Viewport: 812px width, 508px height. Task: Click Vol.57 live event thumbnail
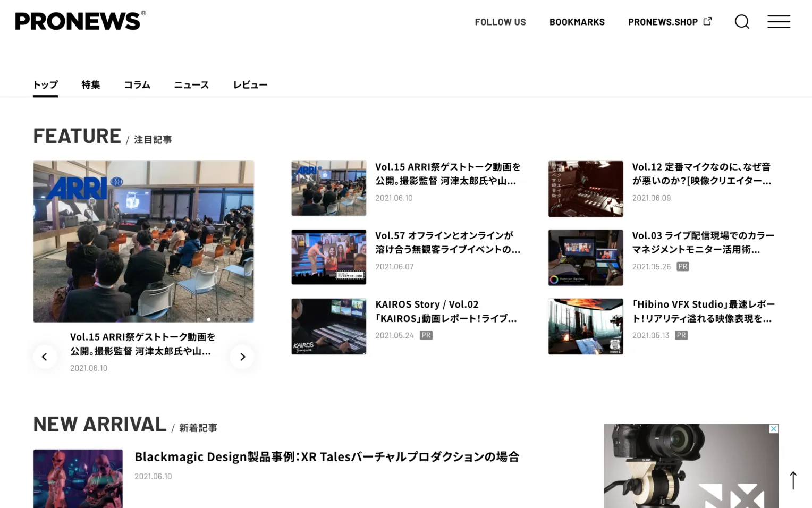329,257
